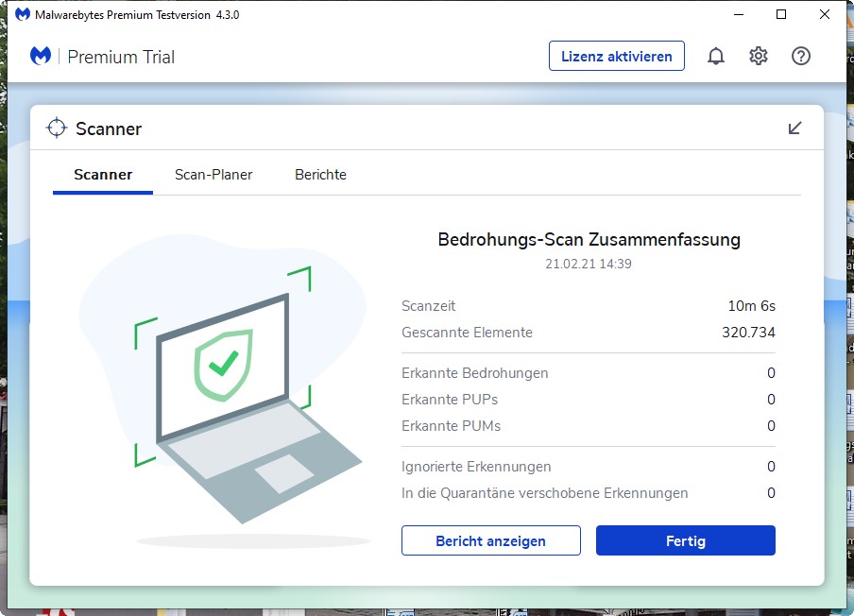Switch to the Scan-Planer tab
The image size is (854, 616).
point(213,174)
